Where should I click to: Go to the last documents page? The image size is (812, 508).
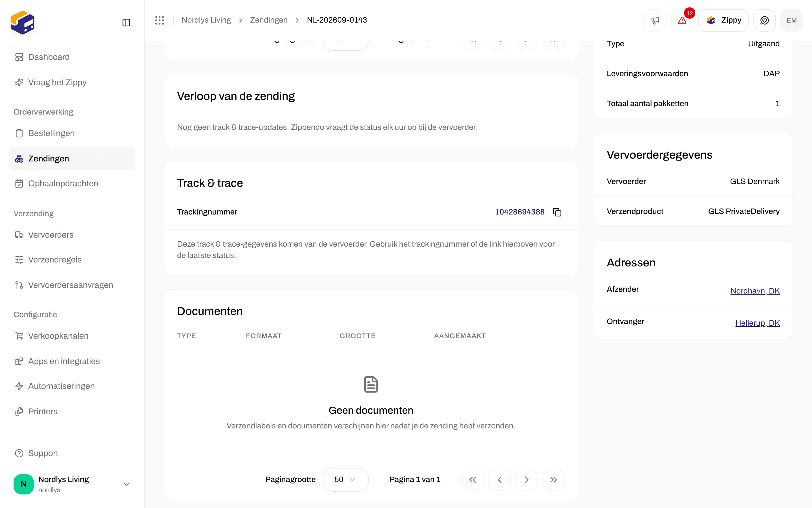pos(554,479)
